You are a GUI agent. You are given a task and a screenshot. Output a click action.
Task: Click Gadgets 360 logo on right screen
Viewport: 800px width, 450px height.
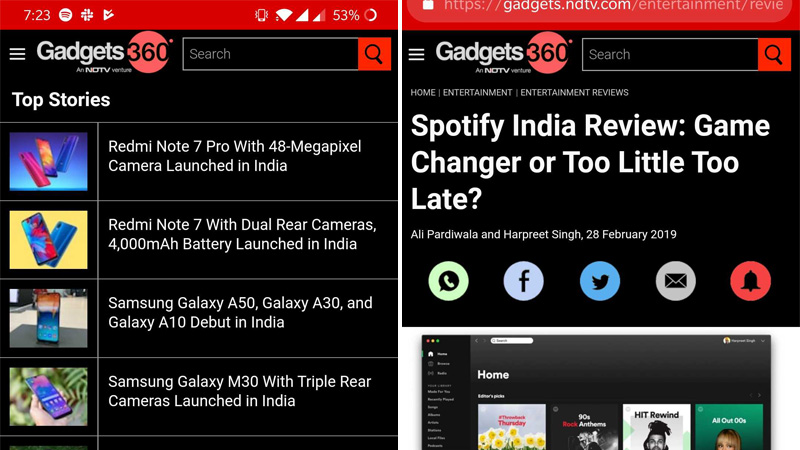coord(504,53)
